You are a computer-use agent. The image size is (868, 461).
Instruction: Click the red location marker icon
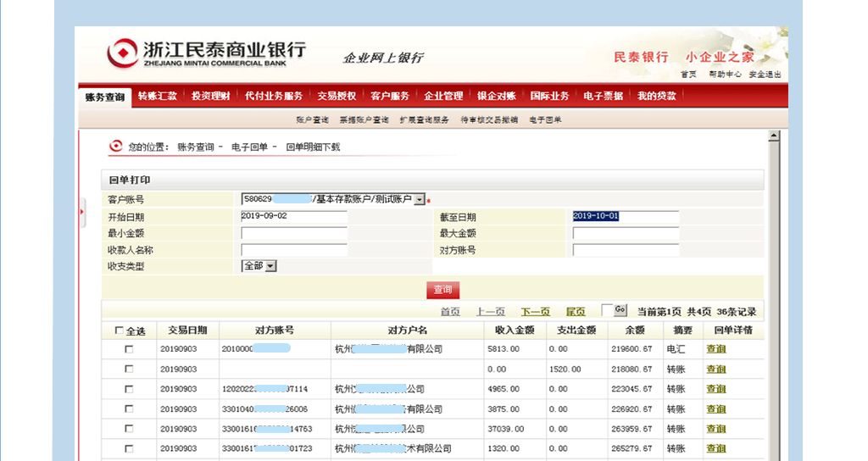[x=115, y=146]
